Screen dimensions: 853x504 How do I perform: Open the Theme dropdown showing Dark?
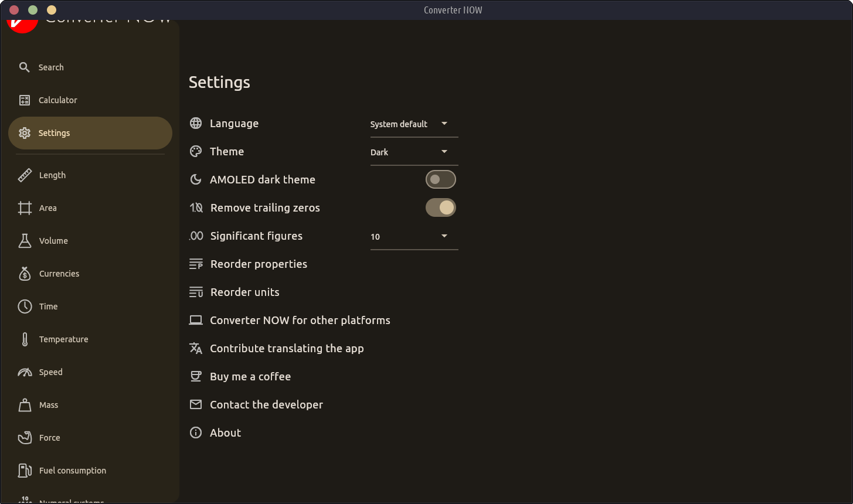tap(414, 152)
